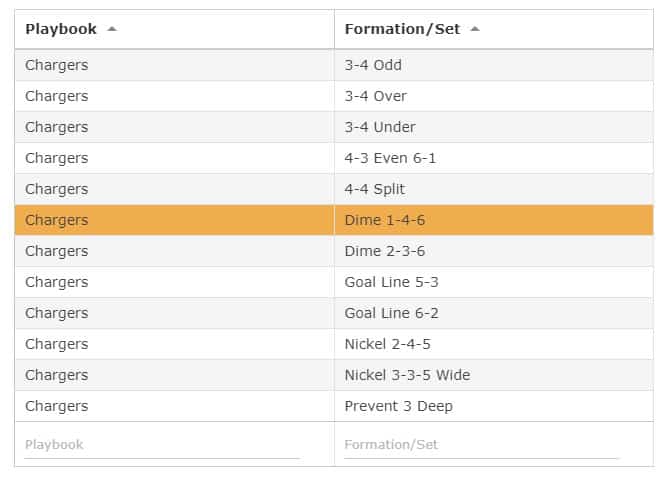Focus the Playbook filter input field
The image size is (668, 480).
pos(162,445)
